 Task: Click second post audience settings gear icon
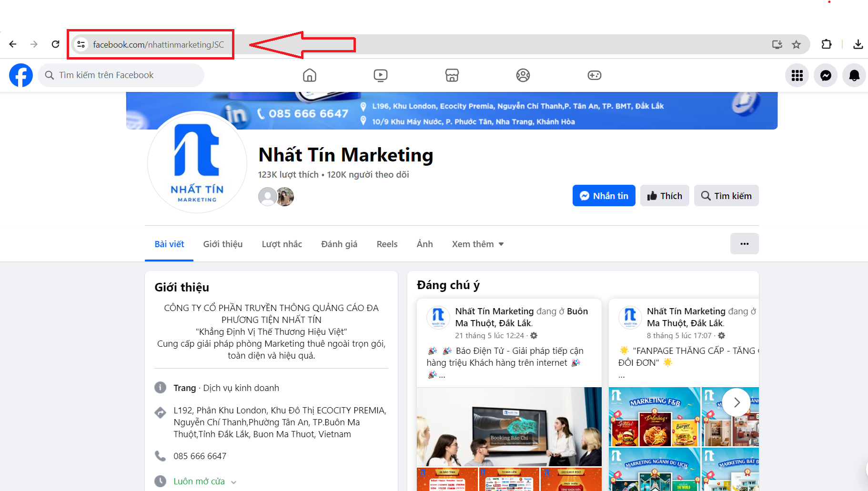722,336
